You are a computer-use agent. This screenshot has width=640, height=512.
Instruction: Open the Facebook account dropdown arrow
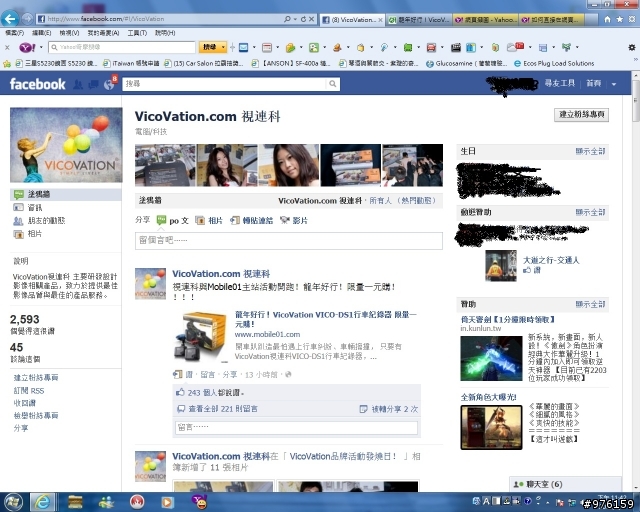coord(614,84)
